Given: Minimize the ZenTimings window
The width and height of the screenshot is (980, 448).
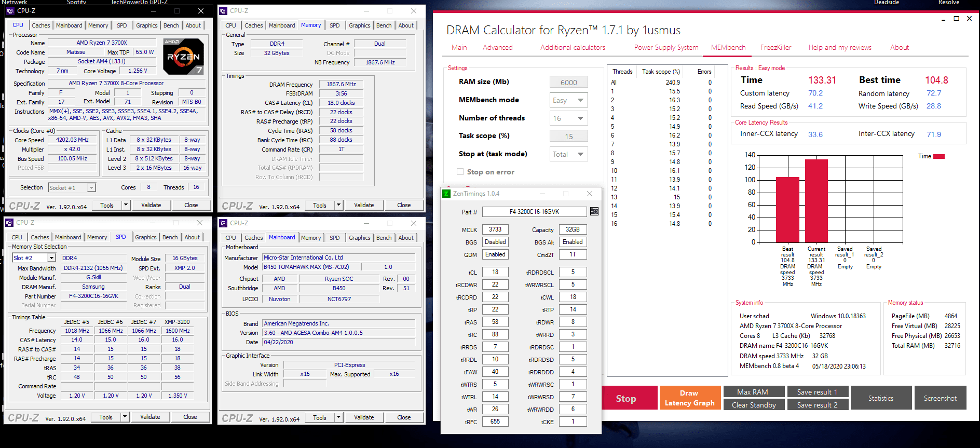Looking at the screenshot, I should pos(542,194).
